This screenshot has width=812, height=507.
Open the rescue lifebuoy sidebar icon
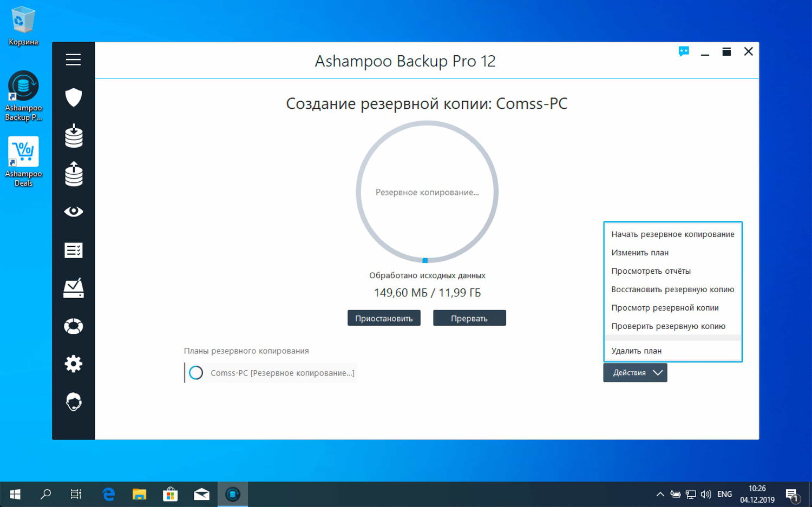tap(74, 326)
